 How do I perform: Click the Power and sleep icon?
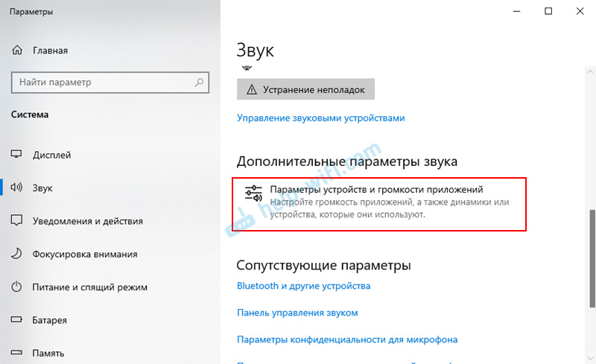16,287
